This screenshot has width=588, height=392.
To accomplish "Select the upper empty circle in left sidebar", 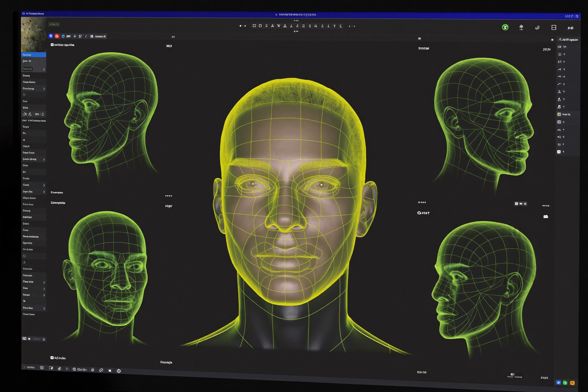I will (24, 94).
